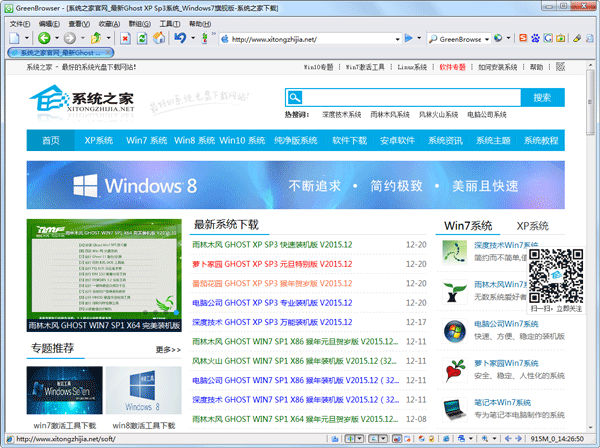
Task: Click the Home page icon in toolbar
Action: click(x=161, y=38)
